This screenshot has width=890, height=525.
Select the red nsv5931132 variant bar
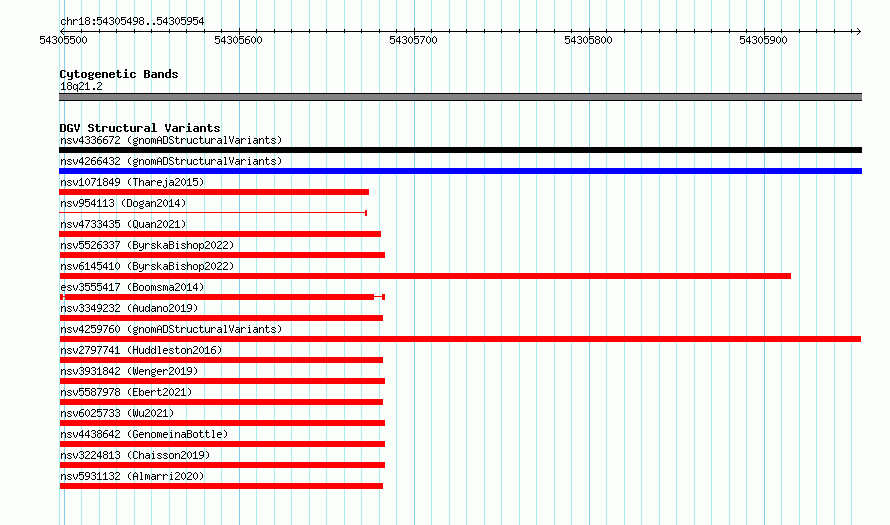(x=221, y=486)
